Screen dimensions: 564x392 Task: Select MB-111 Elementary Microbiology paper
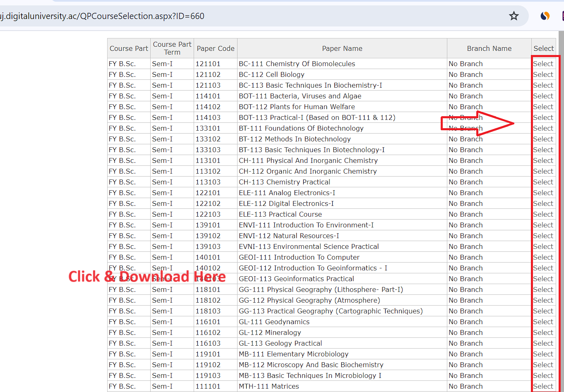[543, 354]
